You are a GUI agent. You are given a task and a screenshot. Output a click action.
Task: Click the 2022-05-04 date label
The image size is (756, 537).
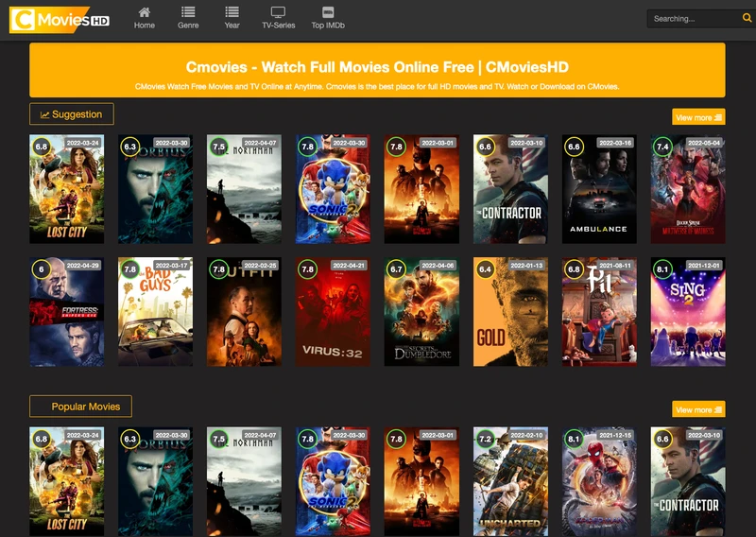[704, 143]
